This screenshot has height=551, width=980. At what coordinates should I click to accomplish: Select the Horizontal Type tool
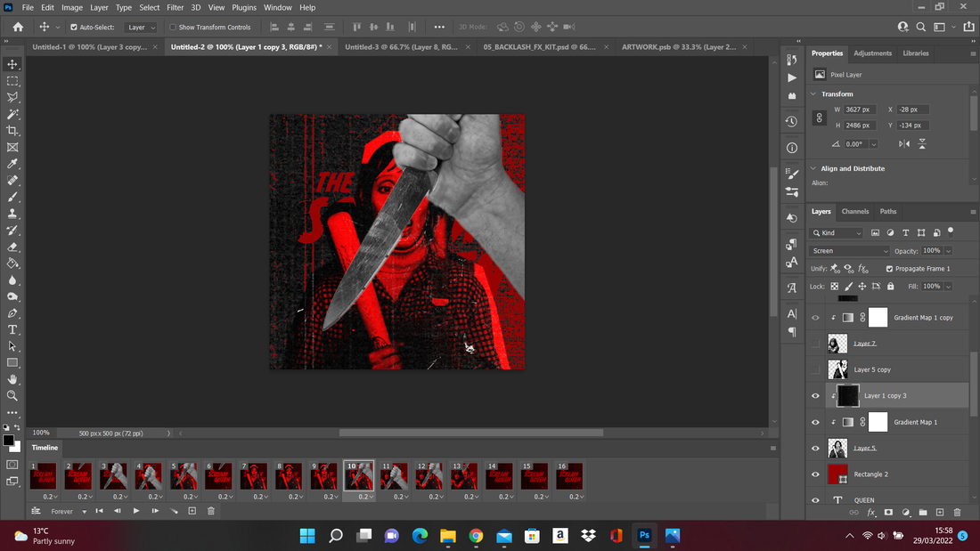12,330
